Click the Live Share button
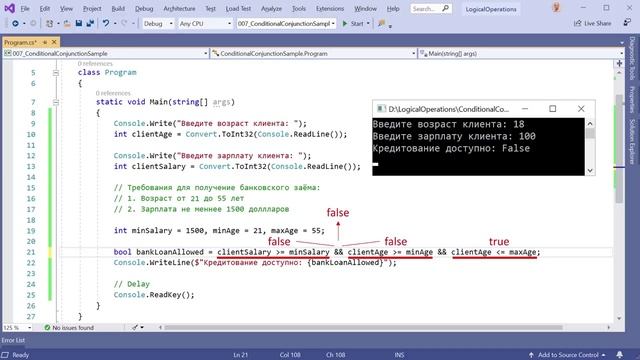Viewport: 640px width, 360px height. pyautogui.click(x=593, y=24)
